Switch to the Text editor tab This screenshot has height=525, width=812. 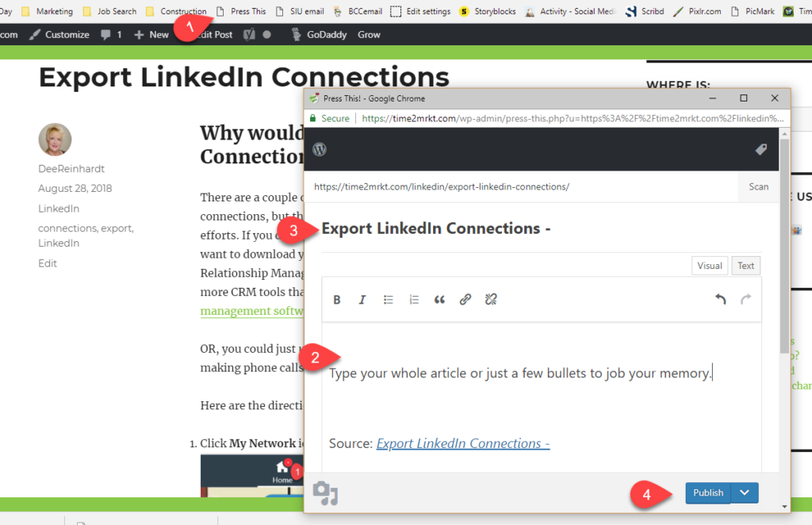(745, 266)
